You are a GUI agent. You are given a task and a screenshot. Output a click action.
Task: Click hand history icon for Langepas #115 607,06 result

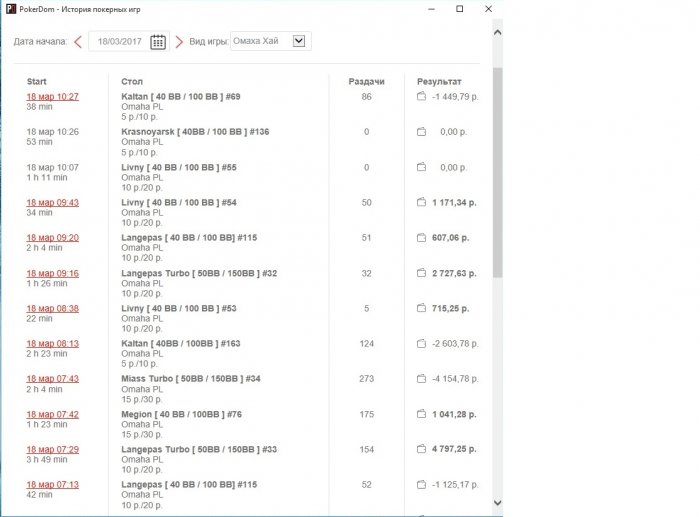tap(422, 238)
